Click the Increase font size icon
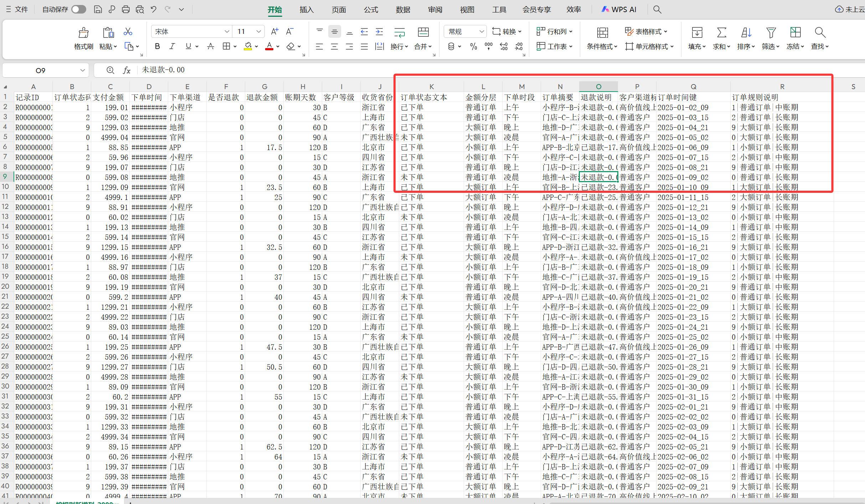The height and width of the screenshot is (504, 865). tap(274, 32)
